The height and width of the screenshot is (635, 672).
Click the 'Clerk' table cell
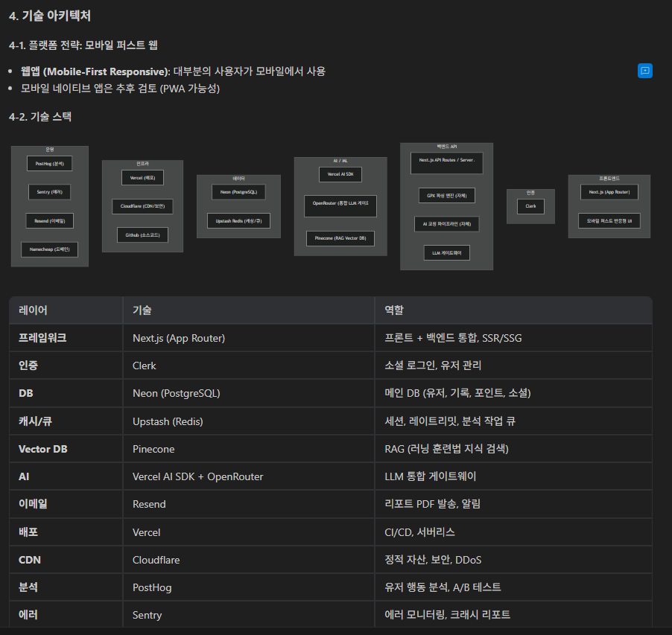tap(249, 366)
